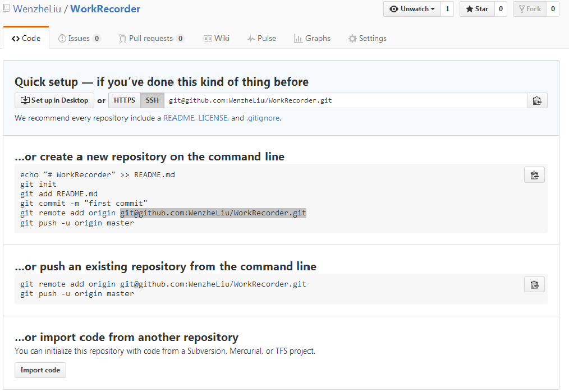Click the 'git commit -m "first commit"' line
Viewport: 569px width, 392px height.
[x=84, y=204]
